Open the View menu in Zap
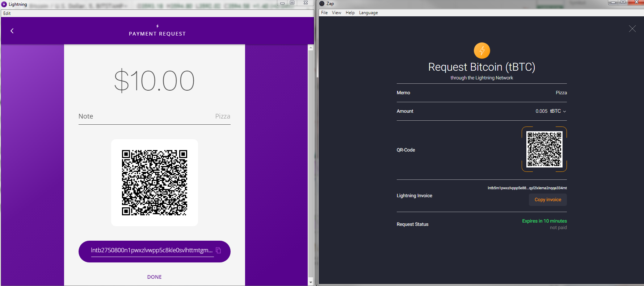644x286 pixels. pyautogui.click(x=337, y=13)
